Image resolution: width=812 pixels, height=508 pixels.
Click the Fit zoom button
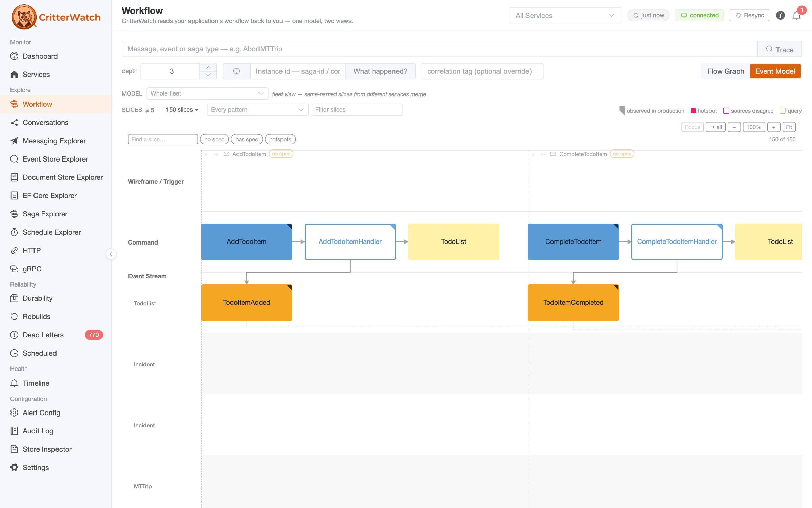click(x=789, y=127)
